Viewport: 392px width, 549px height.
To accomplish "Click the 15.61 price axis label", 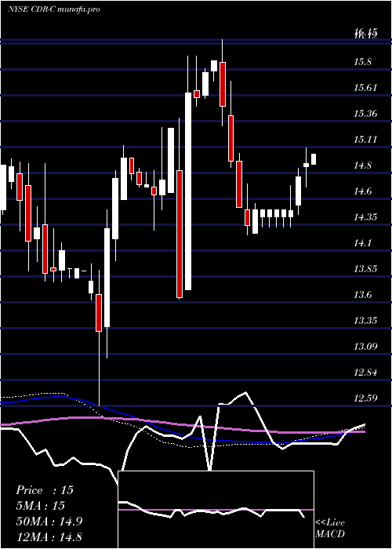I will (365, 88).
